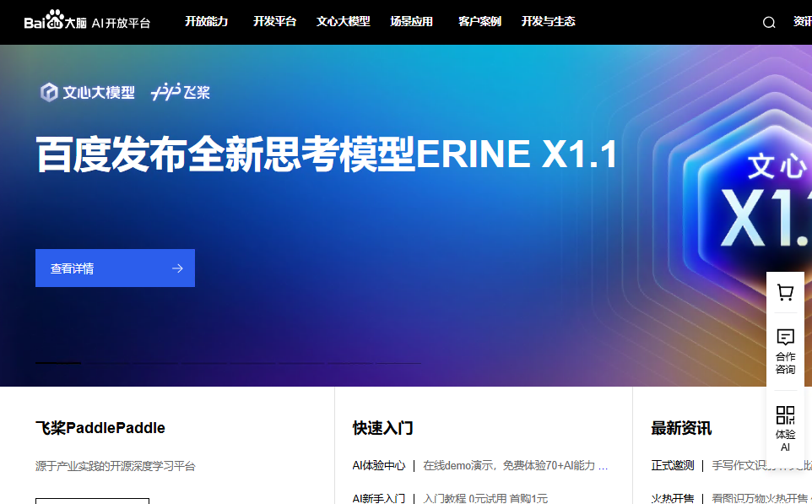The image size is (812, 504).
Task: Click the 文心大模型 logo in banner
Action: (88, 93)
